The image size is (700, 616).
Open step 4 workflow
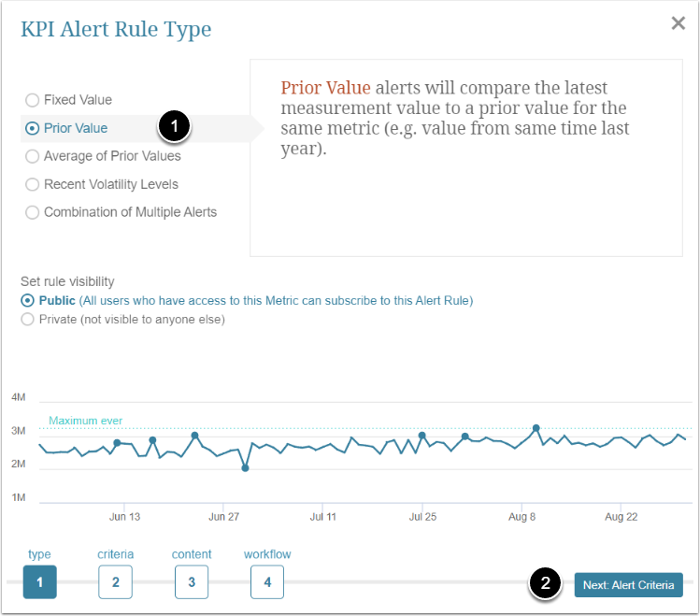click(267, 581)
